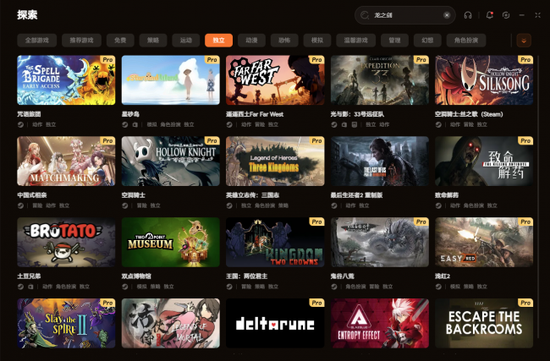This screenshot has height=361, width=550.
Task: Open the headset customer support icon
Action: (468, 15)
